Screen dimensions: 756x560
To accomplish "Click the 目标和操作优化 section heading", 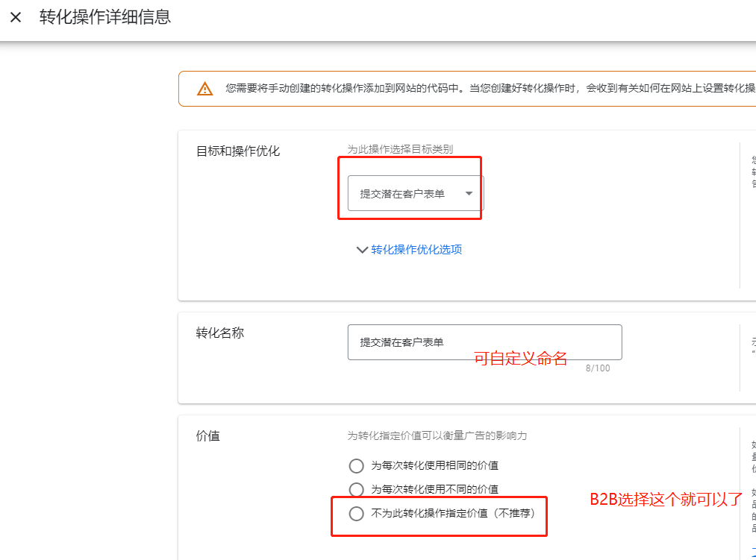I will (x=237, y=151).
